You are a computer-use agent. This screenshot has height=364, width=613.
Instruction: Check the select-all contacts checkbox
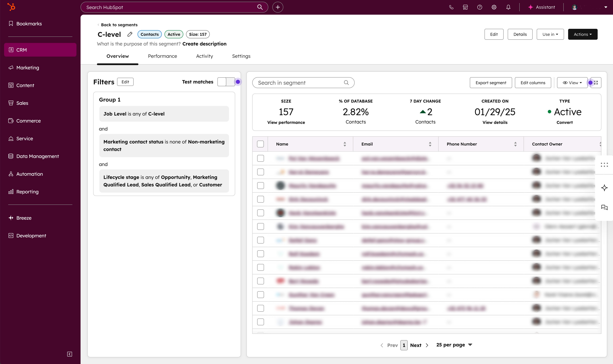pos(260,144)
